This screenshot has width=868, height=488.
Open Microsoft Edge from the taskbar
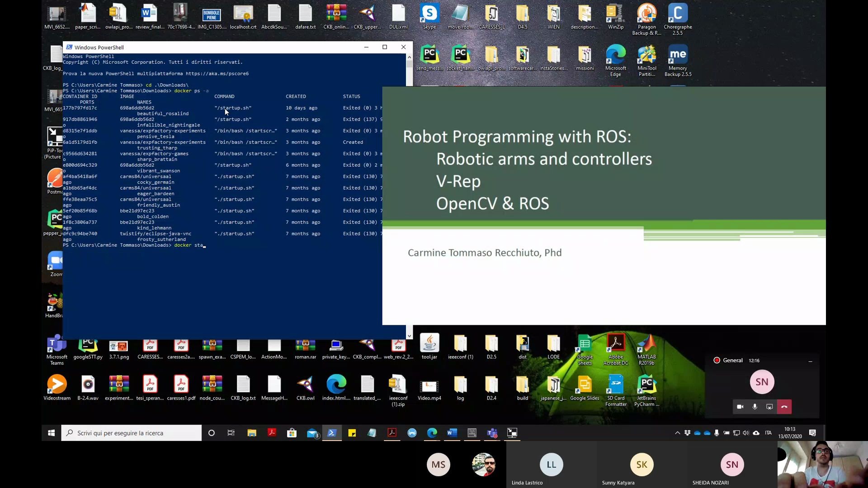click(x=432, y=432)
